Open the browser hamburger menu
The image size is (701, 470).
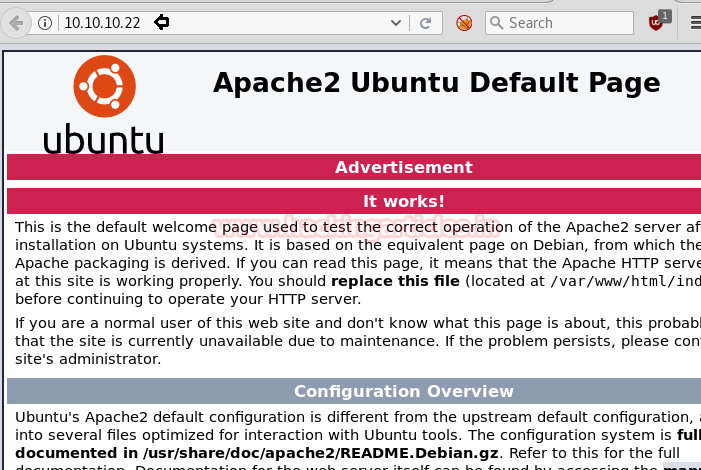(x=696, y=23)
